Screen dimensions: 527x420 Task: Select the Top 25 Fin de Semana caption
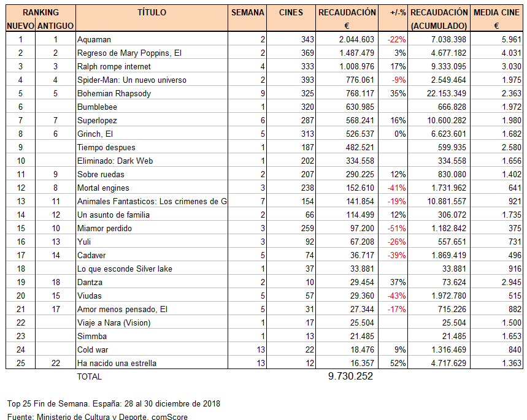113,403
